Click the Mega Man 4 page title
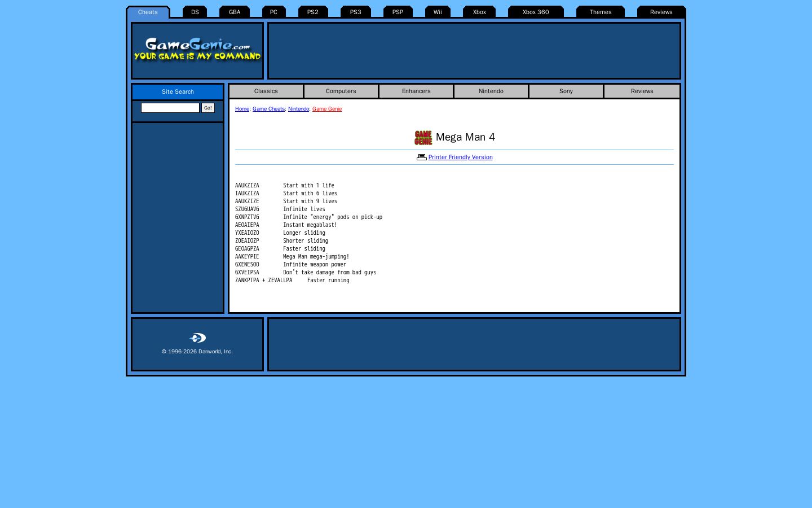 coord(465,137)
